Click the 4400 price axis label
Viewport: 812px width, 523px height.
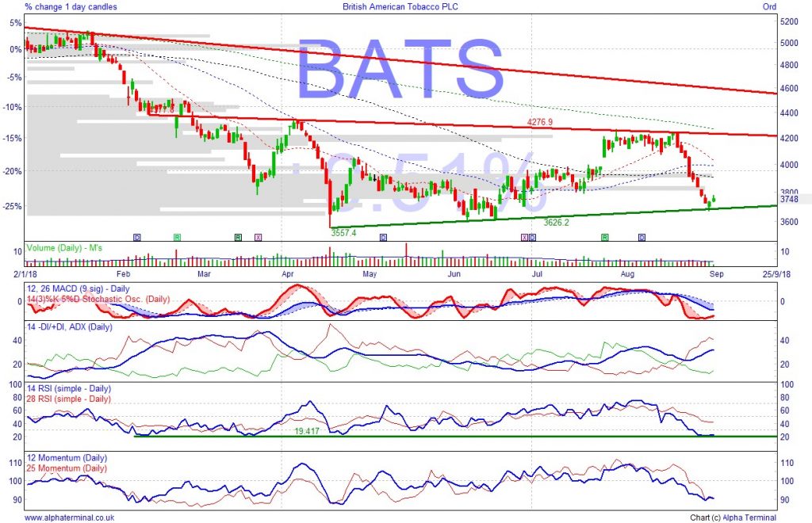(789, 113)
